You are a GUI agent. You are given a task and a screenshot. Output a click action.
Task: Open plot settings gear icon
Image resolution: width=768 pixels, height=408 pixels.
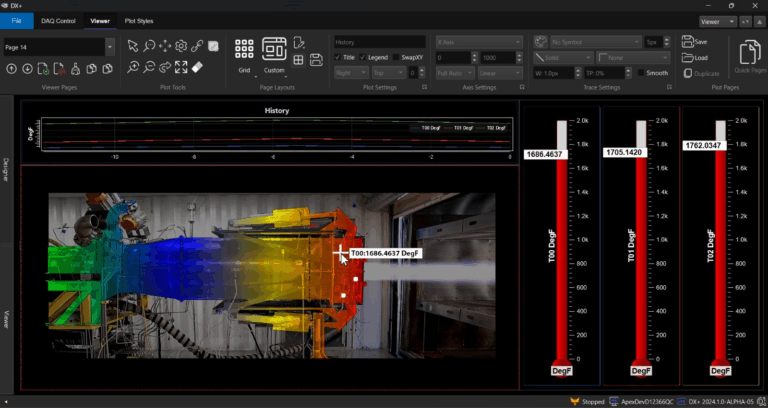tap(181, 46)
